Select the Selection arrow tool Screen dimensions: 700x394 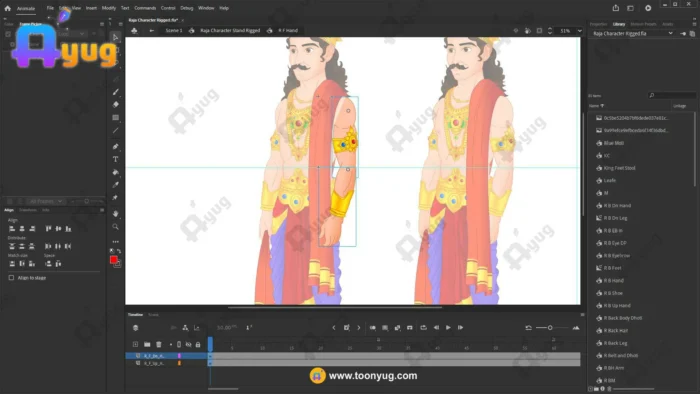[116, 37]
